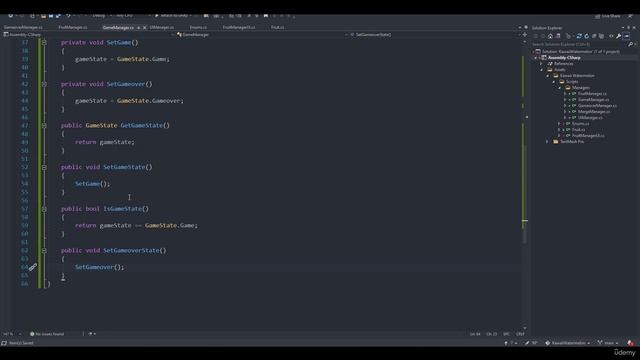
Task: Click the Refresh icon in Solution Explorer
Action: pyautogui.click(x=587, y=36)
